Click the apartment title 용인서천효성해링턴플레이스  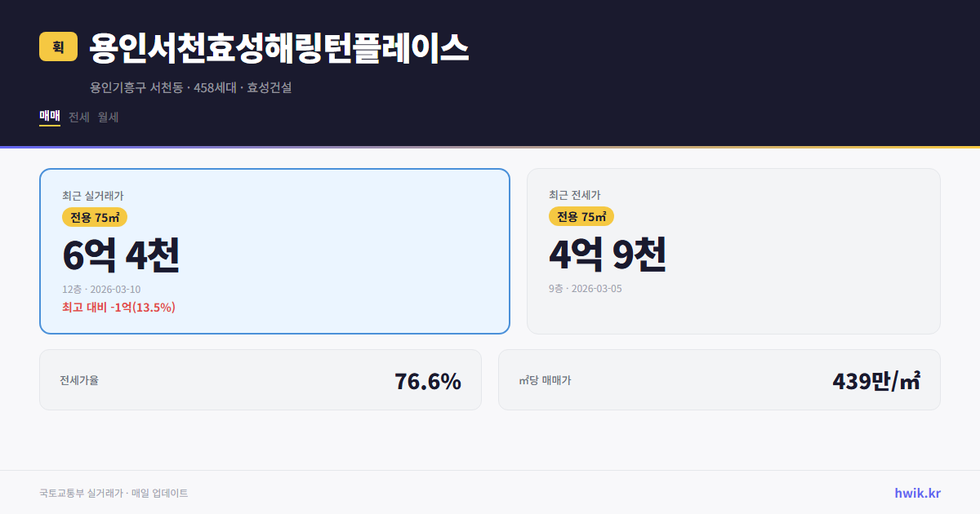(278, 48)
